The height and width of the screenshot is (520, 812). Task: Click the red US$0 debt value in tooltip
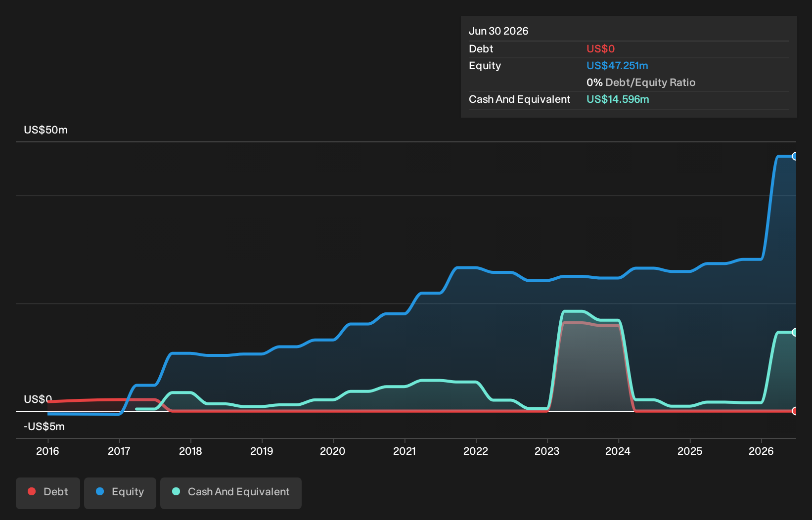[600, 49]
